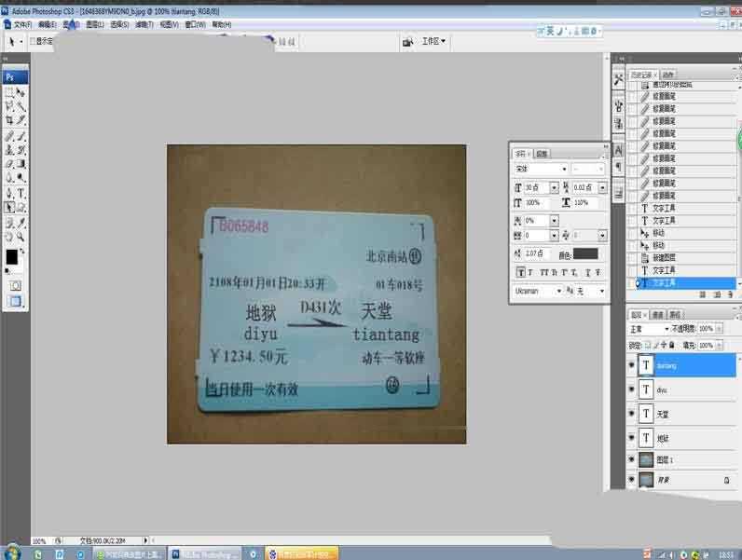Click the font size input field
This screenshot has width=742, height=560.
[x=537, y=188]
